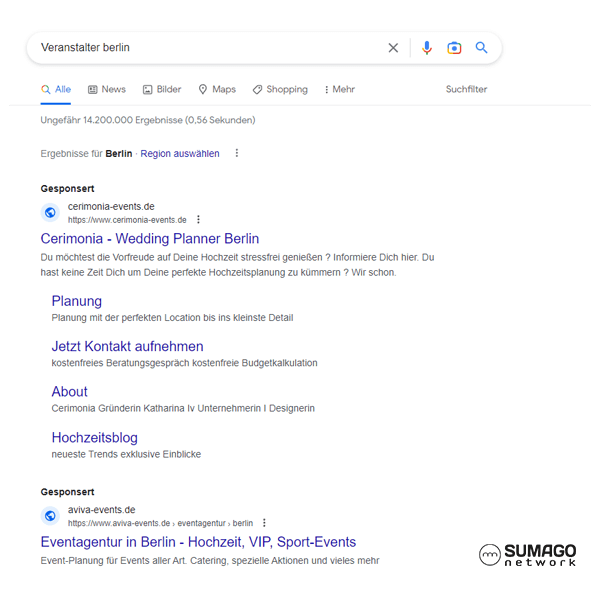Click the Gesponsert label above aviva-events.de

67,492
